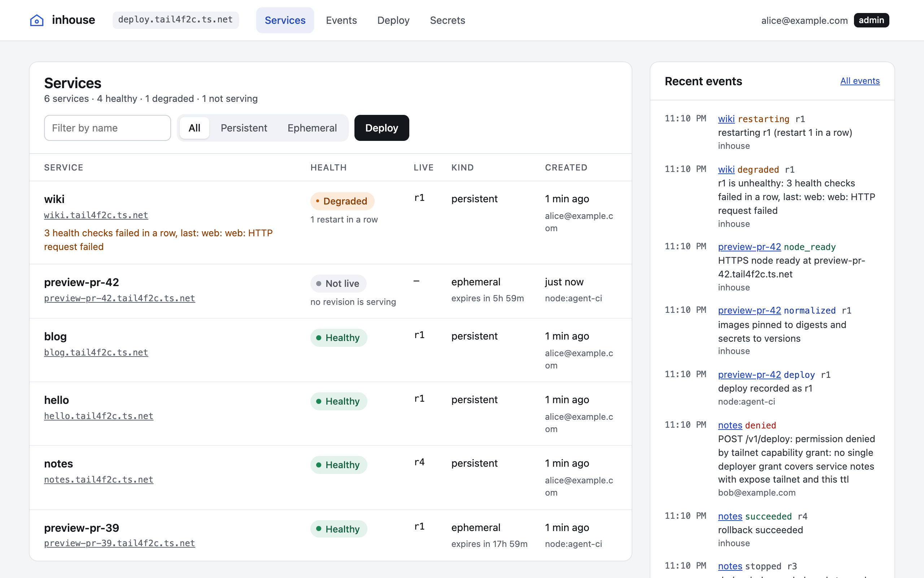Click the wiki link in degraded event

726,169
